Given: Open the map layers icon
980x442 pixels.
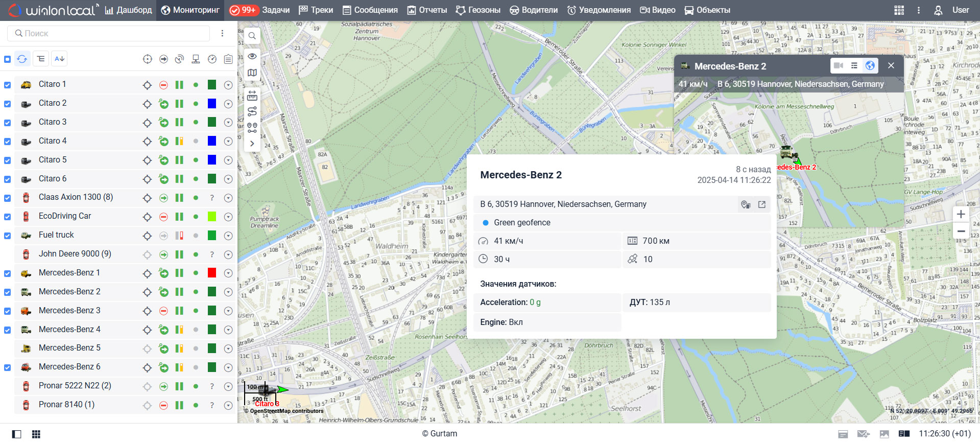Looking at the screenshot, I should (252, 73).
